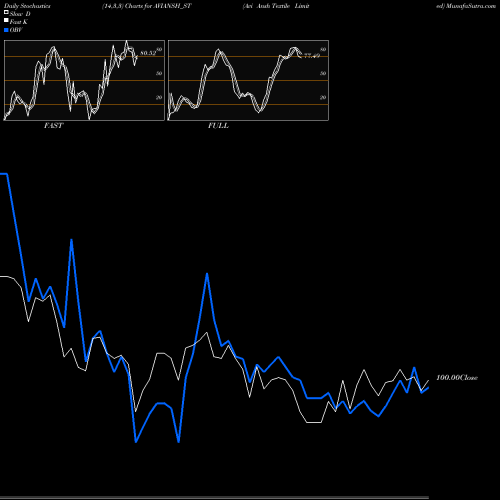The image size is (500, 500).
Task: Click the 100.00 Close value label
Action: coord(457,377)
